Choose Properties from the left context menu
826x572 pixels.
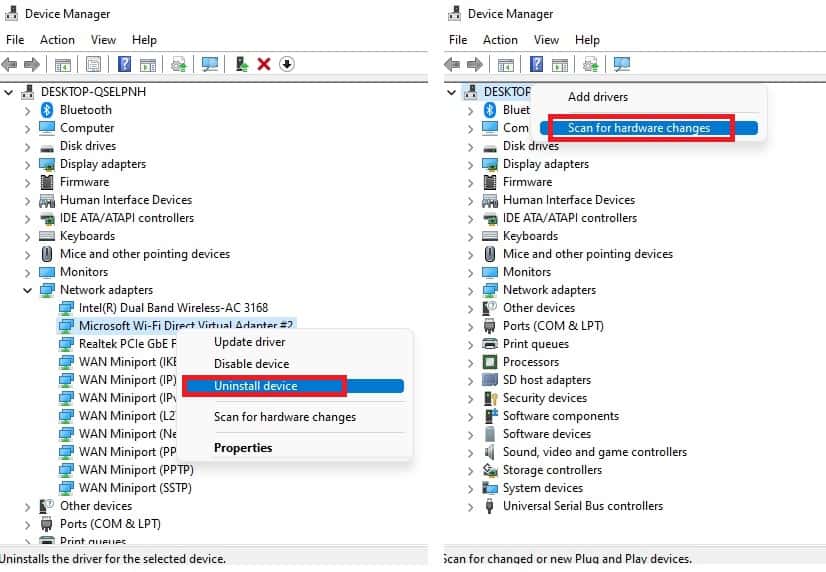(243, 448)
